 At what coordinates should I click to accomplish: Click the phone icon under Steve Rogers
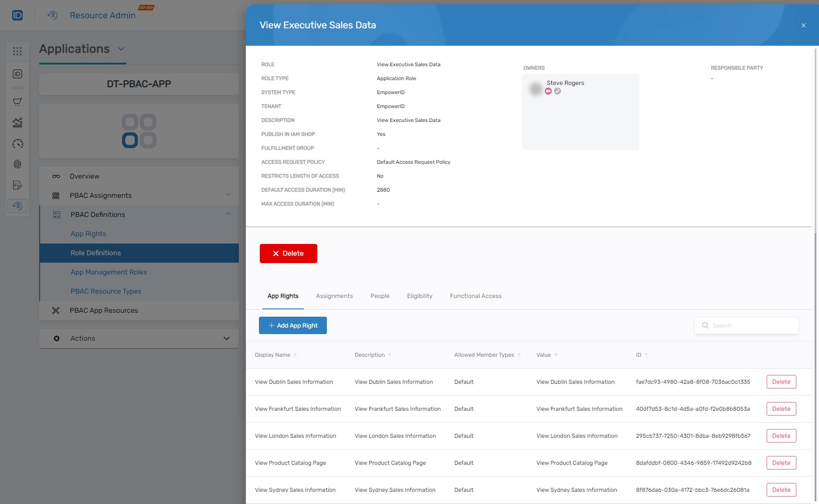click(558, 91)
